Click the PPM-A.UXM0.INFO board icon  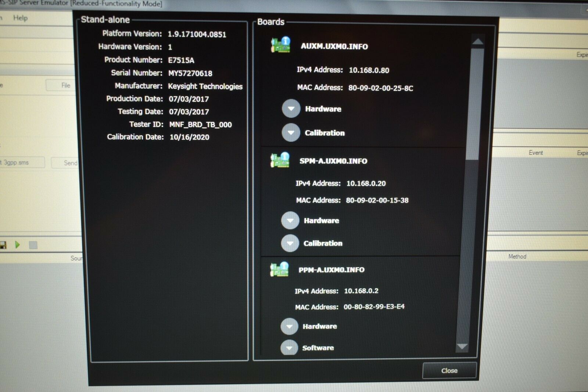[279, 269]
